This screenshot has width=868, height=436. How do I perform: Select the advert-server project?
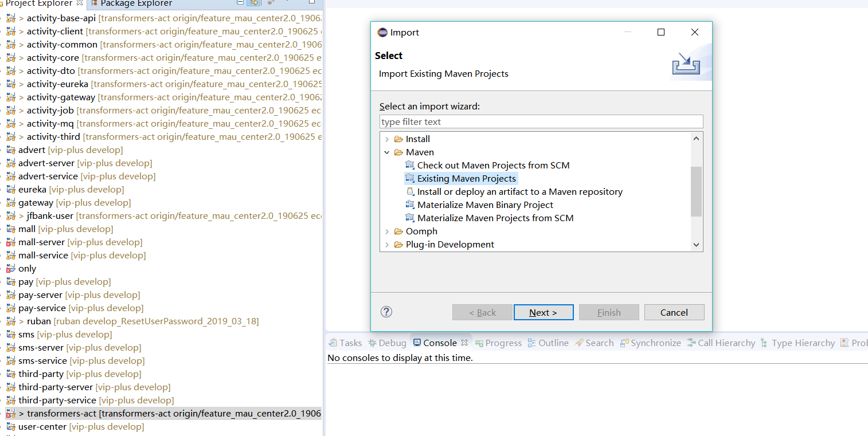[x=46, y=163]
